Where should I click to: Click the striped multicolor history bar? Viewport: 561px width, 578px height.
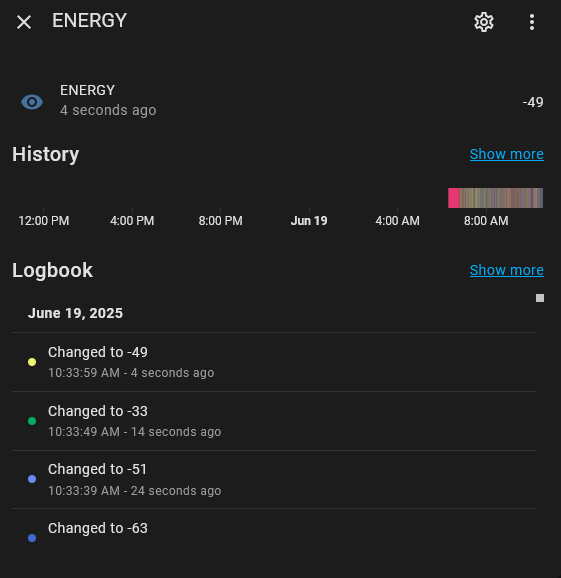click(x=501, y=198)
